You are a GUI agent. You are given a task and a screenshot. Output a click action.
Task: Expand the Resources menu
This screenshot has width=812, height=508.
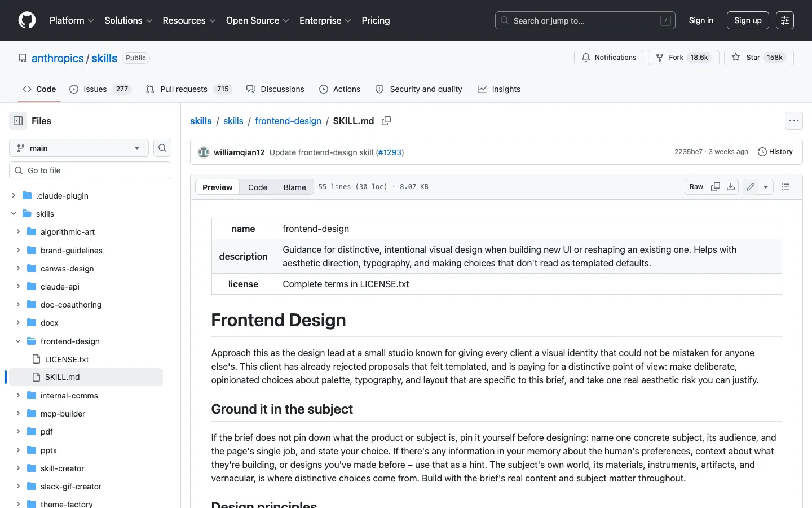(x=189, y=20)
